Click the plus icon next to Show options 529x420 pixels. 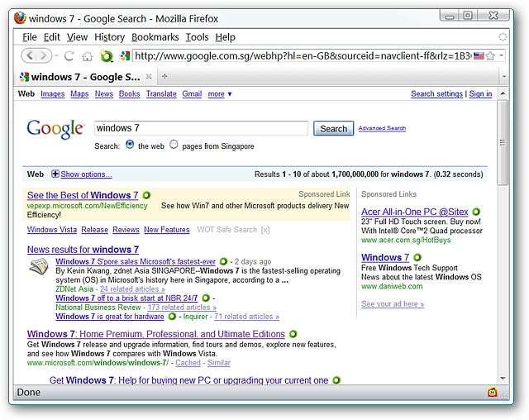[55, 174]
